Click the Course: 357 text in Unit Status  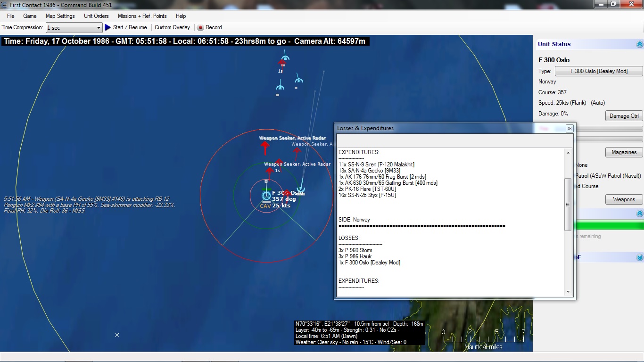[553, 92]
